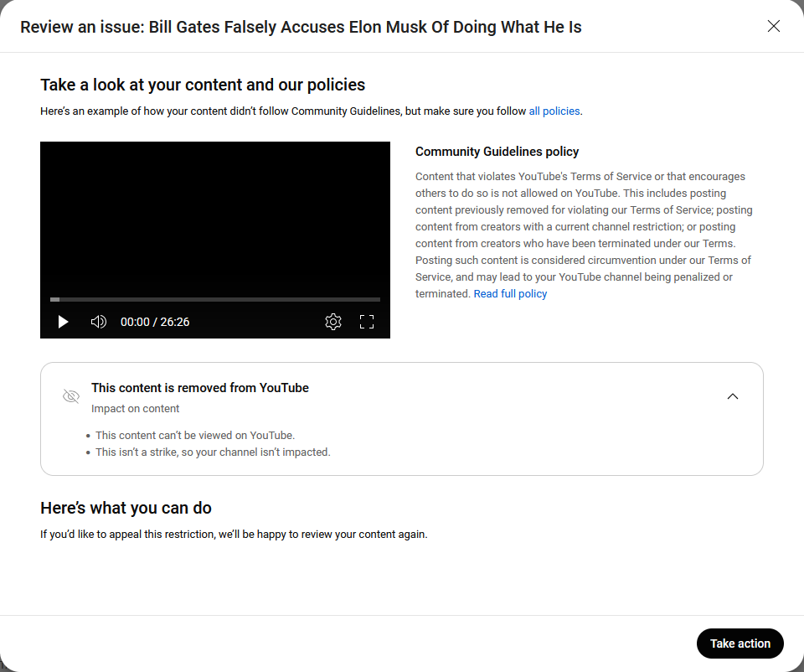Click the "Impact on content" subtitle
804x672 pixels.
[x=136, y=409]
